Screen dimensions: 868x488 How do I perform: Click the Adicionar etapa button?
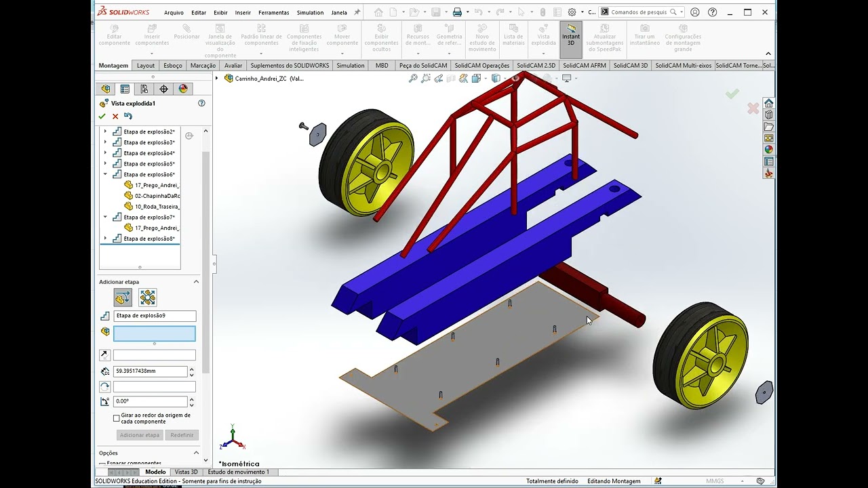140,435
